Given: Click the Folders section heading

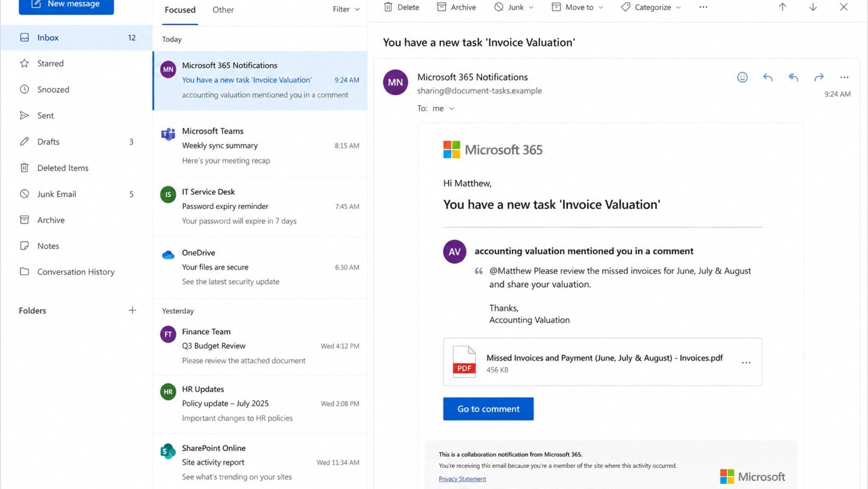Looking at the screenshot, I should 32,311.
